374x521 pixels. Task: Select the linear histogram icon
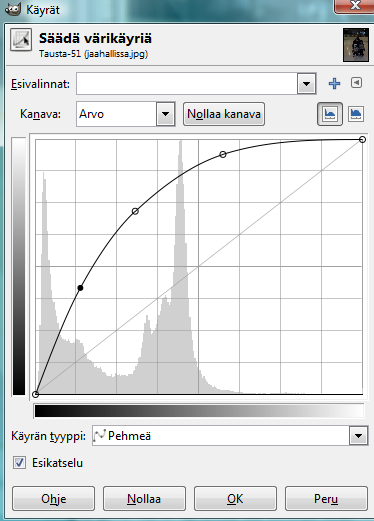330,114
